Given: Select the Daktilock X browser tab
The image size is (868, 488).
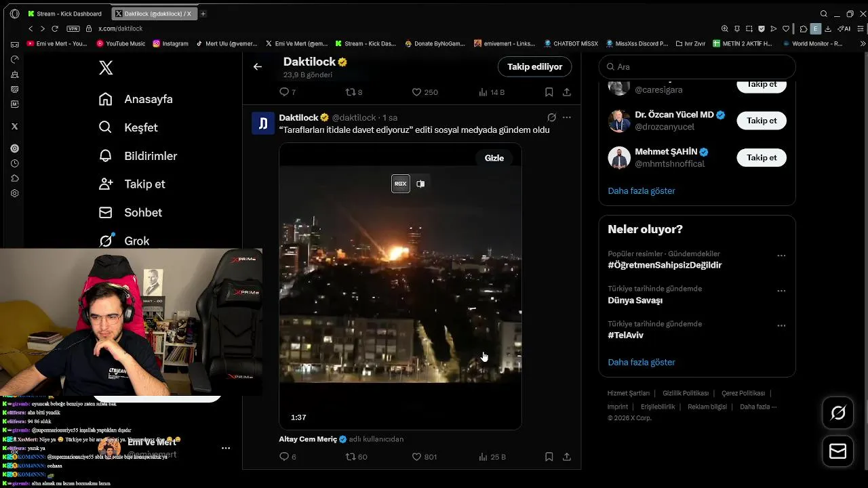Looking at the screenshot, I should click(x=153, y=14).
